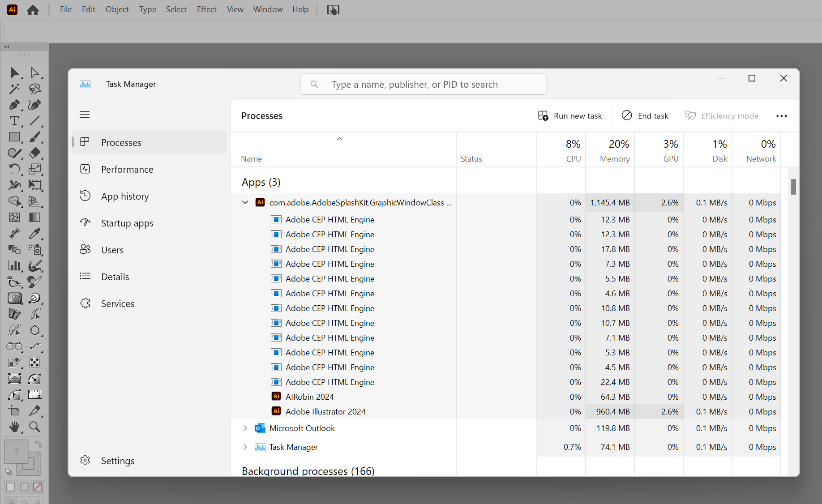Image resolution: width=822 pixels, height=504 pixels.
Task: Select the Type tool
Action: click(x=14, y=121)
